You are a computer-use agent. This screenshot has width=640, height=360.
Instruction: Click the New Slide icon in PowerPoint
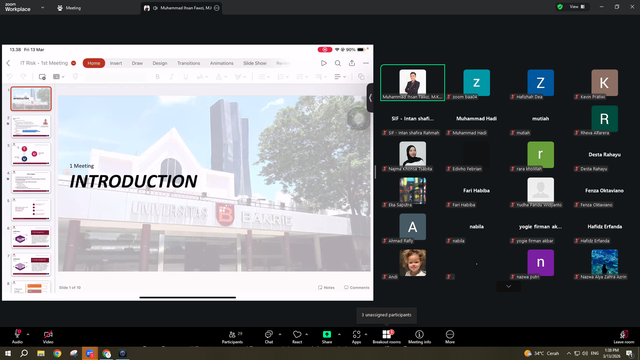pyautogui.click(x=42, y=77)
